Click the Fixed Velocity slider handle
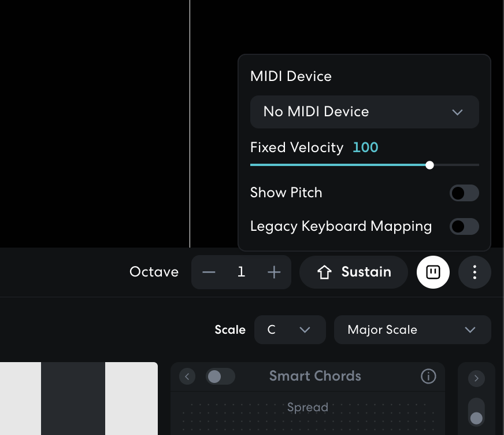Viewport: 504px width, 435px height. pos(429,165)
